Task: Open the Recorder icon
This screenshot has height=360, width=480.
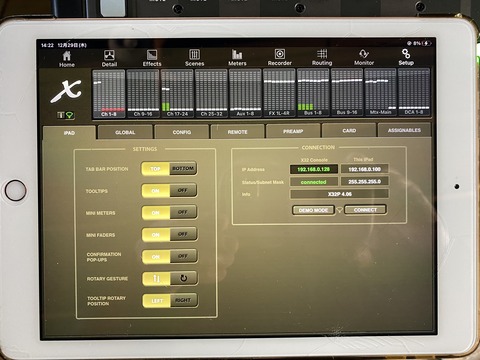Action: (279, 57)
